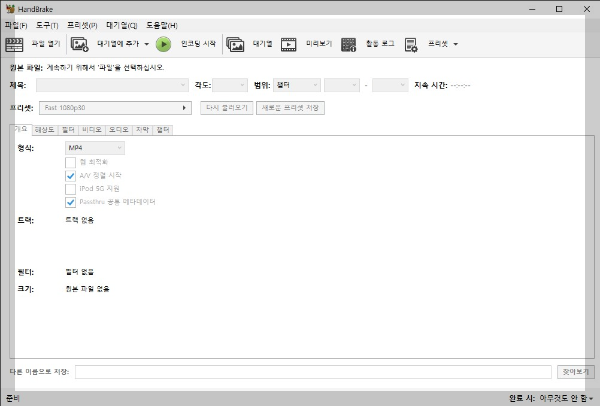Click the 트랙 없음 text
The height and width of the screenshot is (406, 600).
click(80, 220)
